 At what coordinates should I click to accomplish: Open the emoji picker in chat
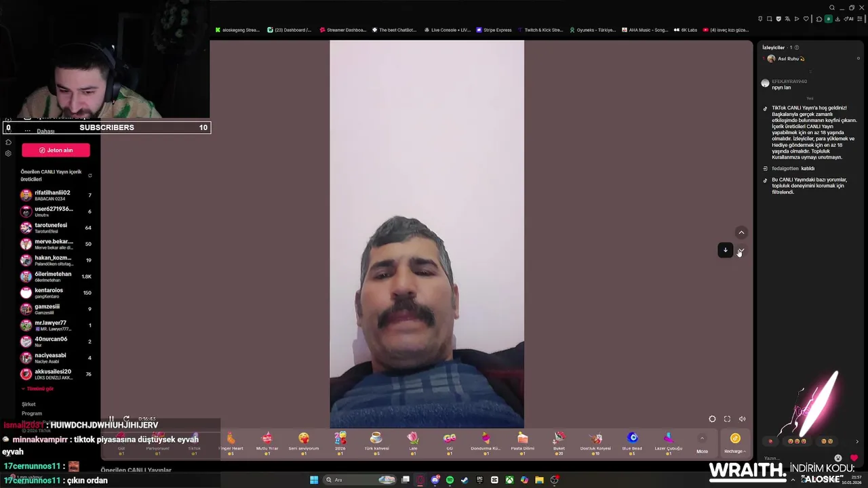[838, 458]
